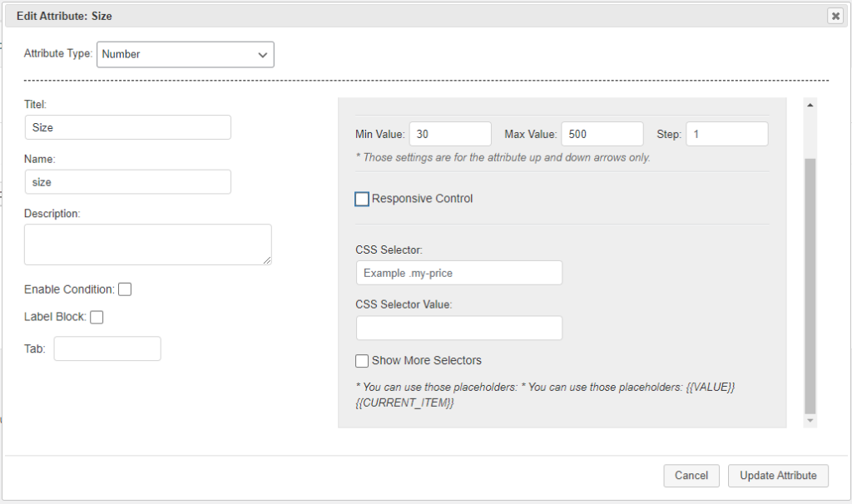Check the Show More Selectors checkbox
Screen dimensions: 852x504
(362, 361)
